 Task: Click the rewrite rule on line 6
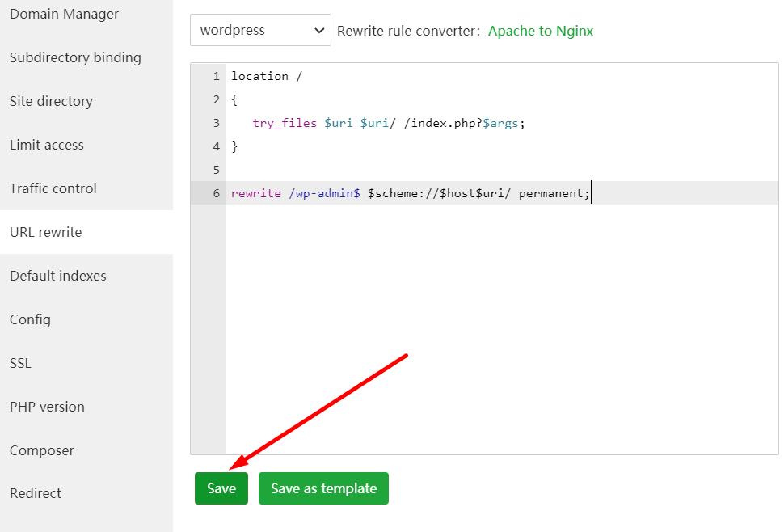pyautogui.click(x=411, y=193)
